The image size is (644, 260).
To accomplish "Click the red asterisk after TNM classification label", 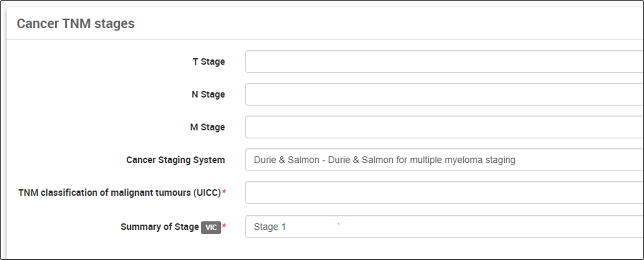I will pyautogui.click(x=224, y=193).
